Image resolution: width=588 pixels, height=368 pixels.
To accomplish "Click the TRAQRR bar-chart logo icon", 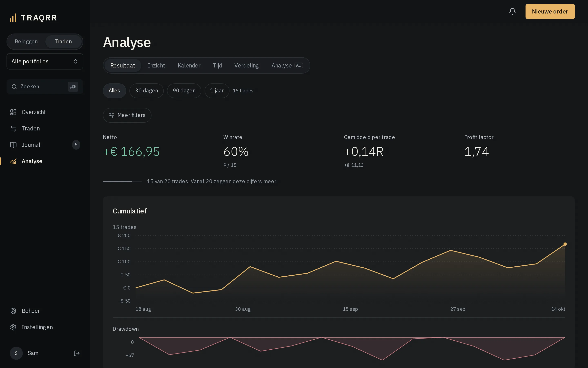I will pyautogui.click(x=13, y=18).
